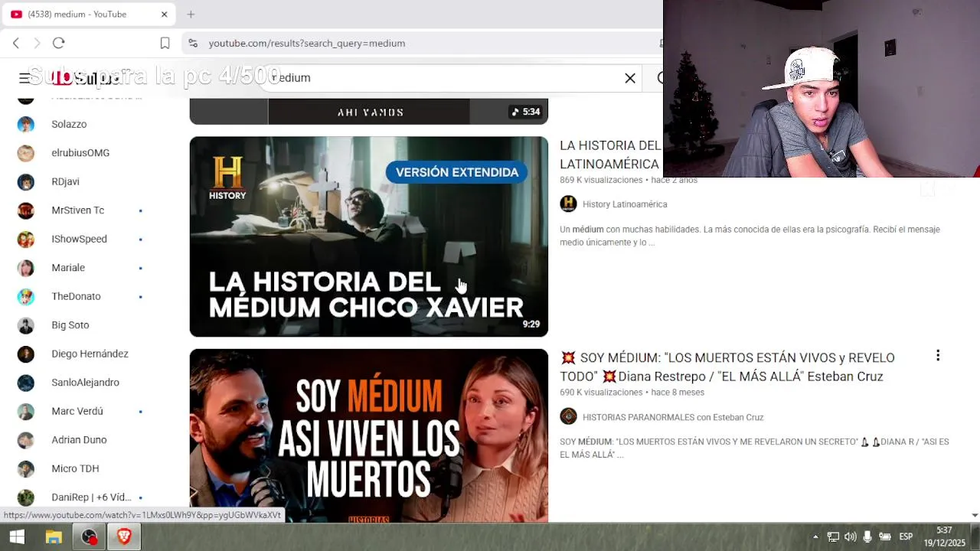The image size is (980, 551).
Task: Visit HISTORIAS PARANORMALES con Esteban Cruz channel
Action: (673, 417)
